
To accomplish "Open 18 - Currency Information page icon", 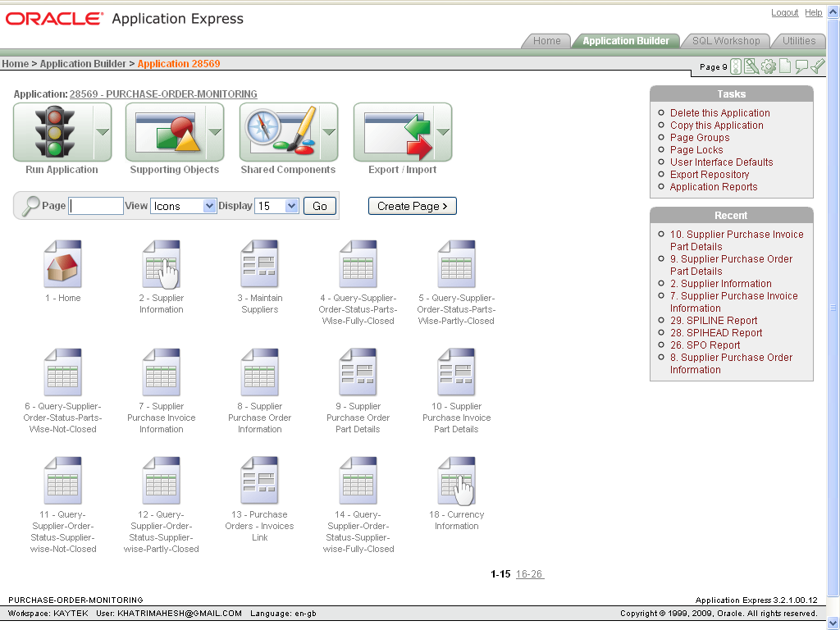I will (x=456, y=480).
